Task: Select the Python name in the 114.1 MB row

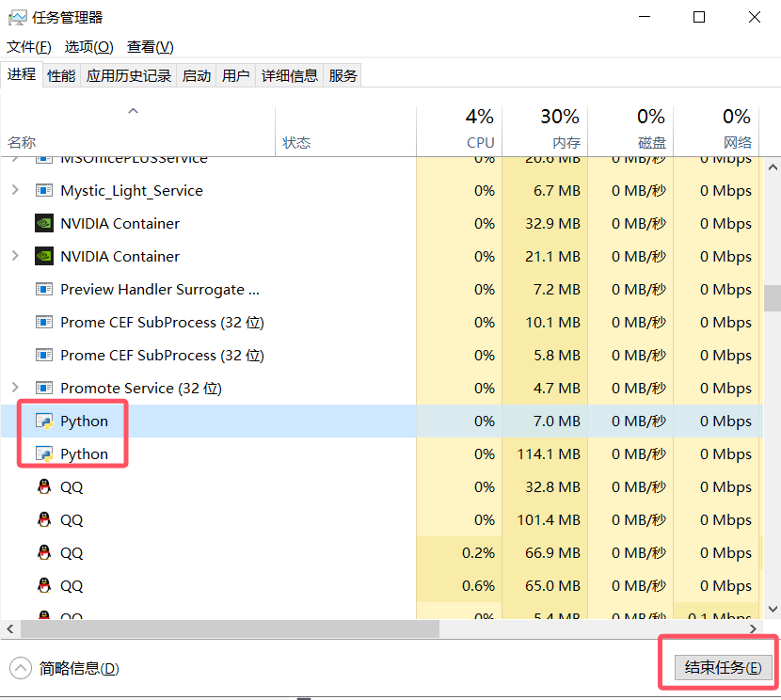Action: 84,454
